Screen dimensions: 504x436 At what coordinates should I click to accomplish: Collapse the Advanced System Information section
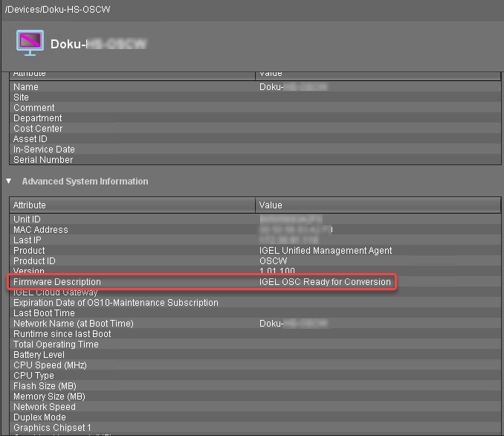pos(9,181)
